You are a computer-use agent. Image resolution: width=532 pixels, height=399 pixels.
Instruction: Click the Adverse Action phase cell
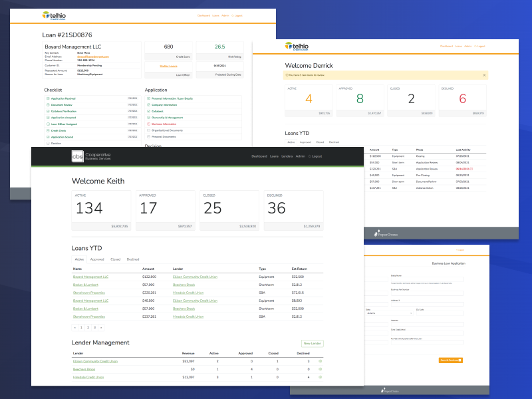click(x=425, y=188)
